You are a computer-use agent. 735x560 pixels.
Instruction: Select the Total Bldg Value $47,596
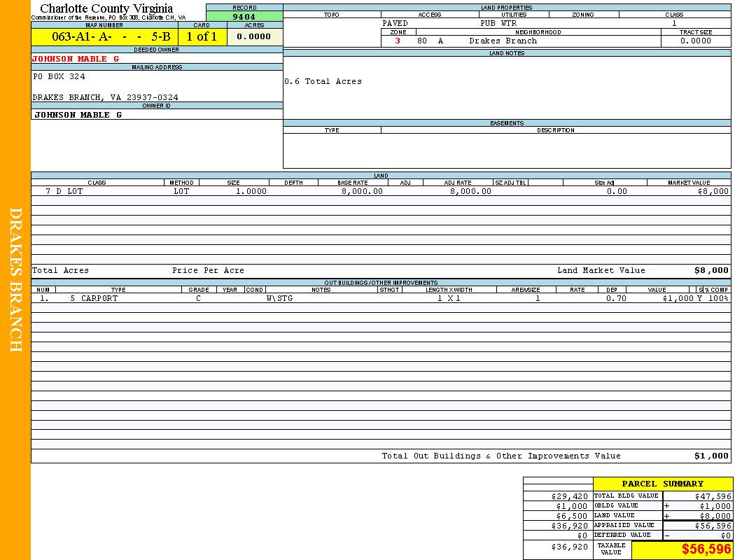point(713,496)
